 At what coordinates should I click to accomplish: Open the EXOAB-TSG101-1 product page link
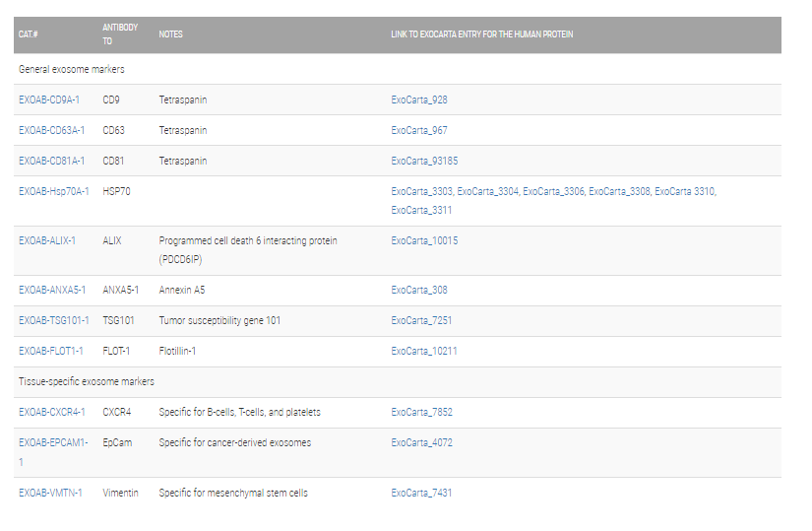coord(54,320)
